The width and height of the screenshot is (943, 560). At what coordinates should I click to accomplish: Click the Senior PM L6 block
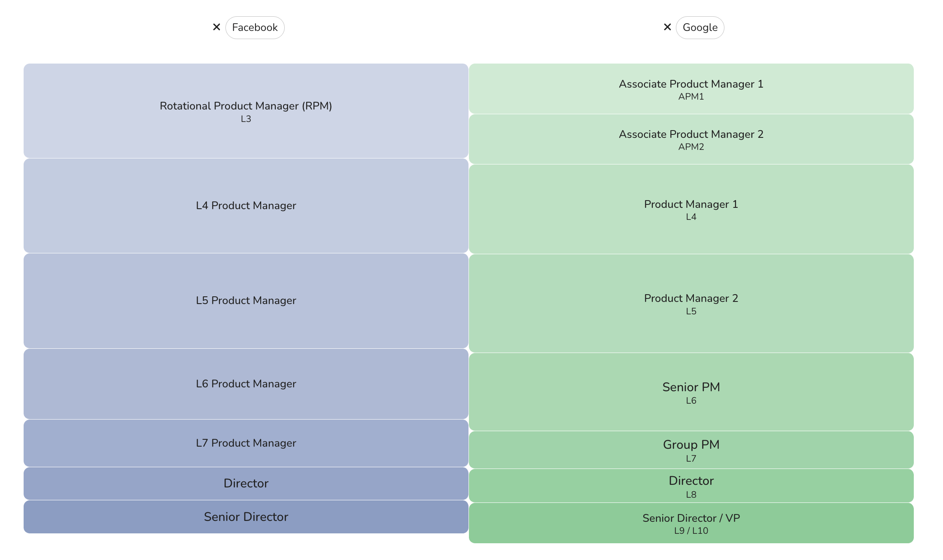tap(691, 392)
